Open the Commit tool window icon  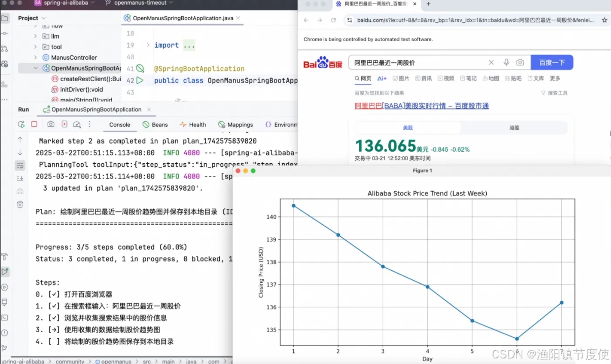pos(5,33)
